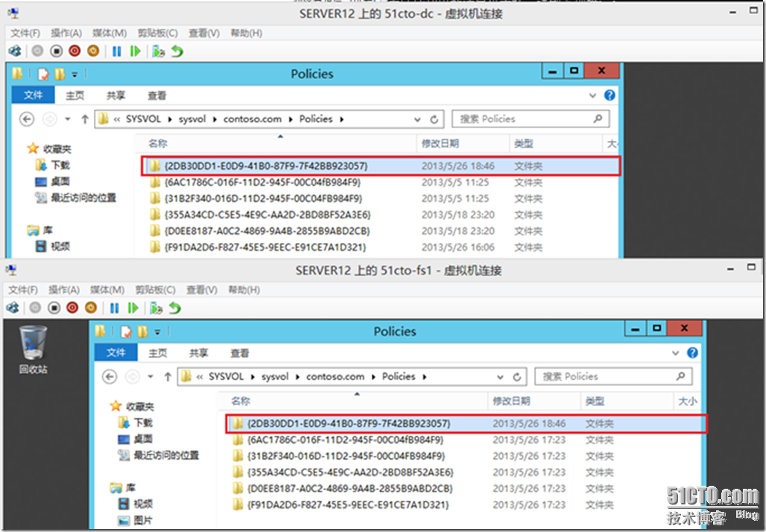Select 查看 ribbon tab in lower Policies window
Screen dimensions: 766x532
click(x=240, y=352)
